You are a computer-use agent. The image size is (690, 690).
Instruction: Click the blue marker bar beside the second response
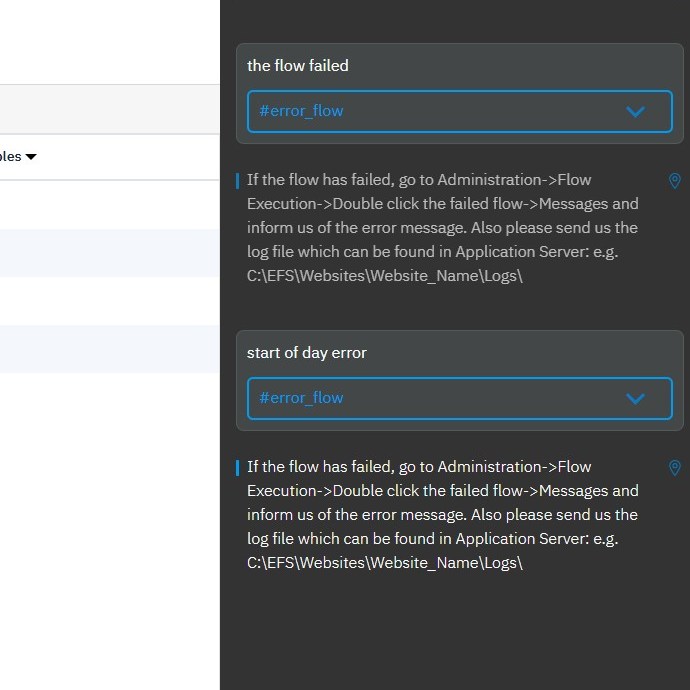click(238, 468)
